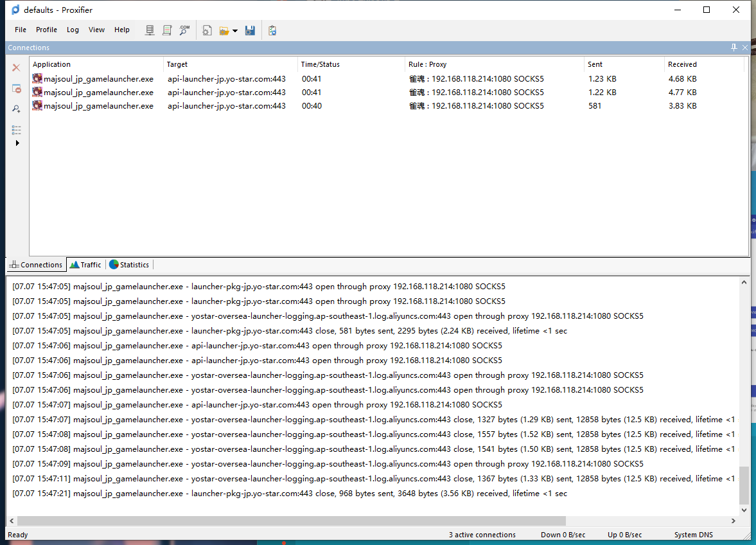Click the 'System DNS' status bar entry
This screenshot has width=756, height=545.
tap(693, 534)
